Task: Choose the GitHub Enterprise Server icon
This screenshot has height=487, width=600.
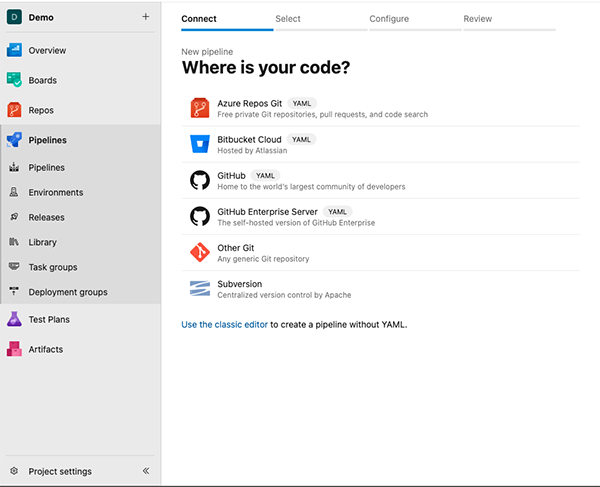Action: [x=199, y=216]
